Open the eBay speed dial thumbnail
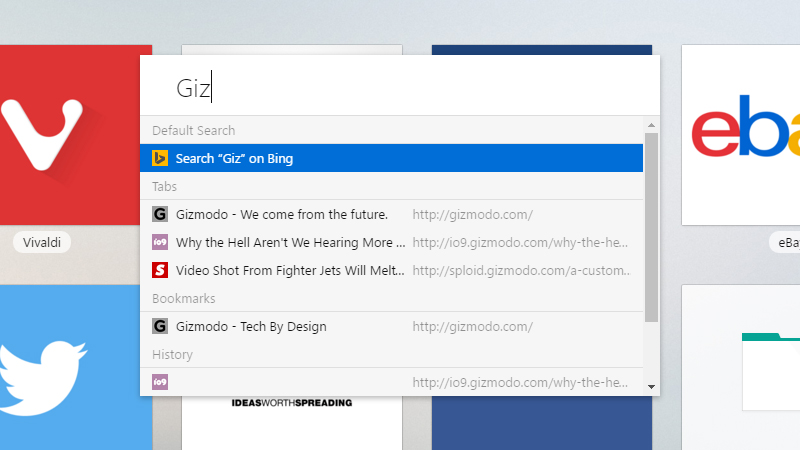Viewport: 800px width, 450px height. [741, 135]
